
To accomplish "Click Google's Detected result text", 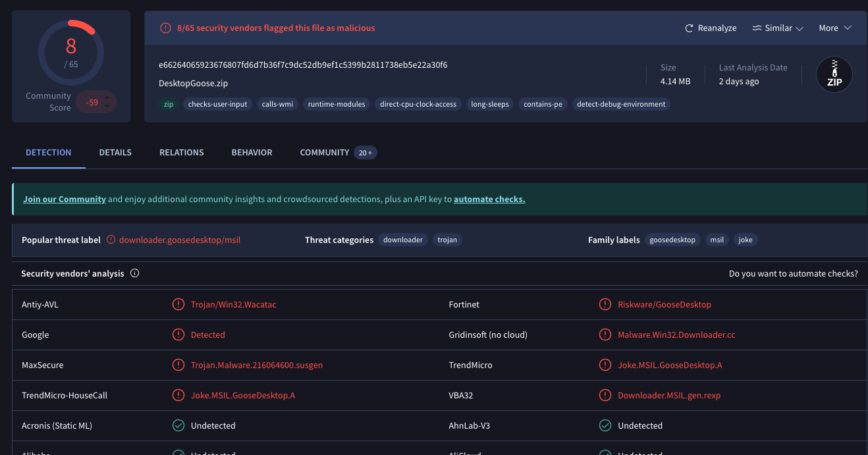I will click(208, 335).
